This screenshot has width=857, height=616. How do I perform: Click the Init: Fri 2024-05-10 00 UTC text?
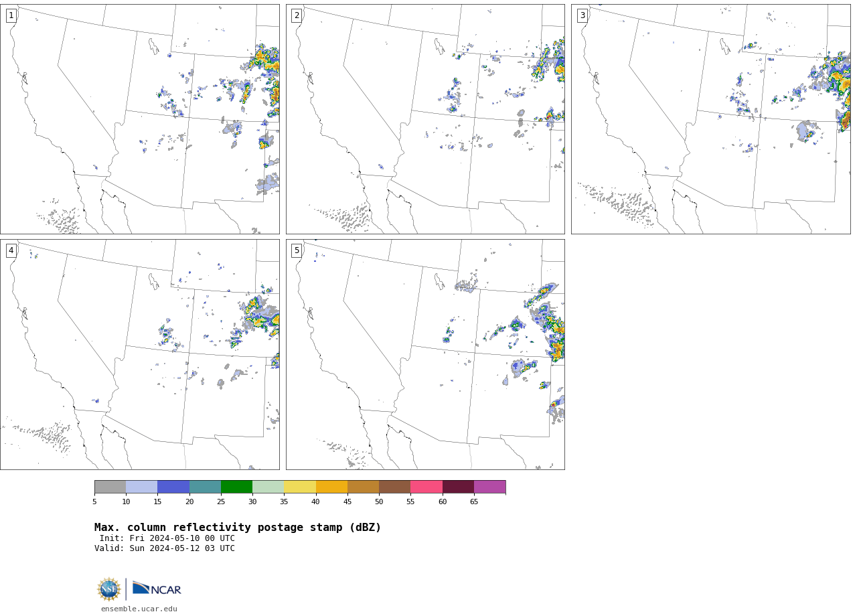pyautogui.click(x=167, y=538)
